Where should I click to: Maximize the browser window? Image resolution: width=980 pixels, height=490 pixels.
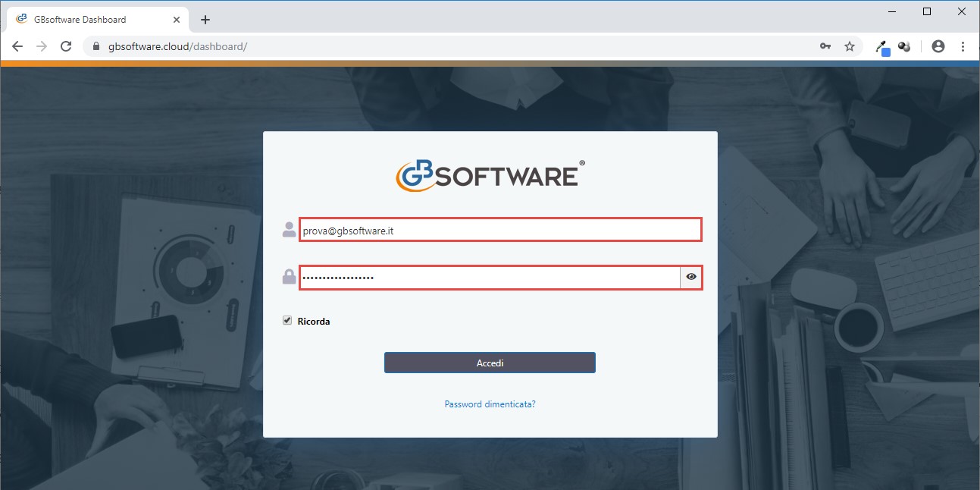[927, 11]
